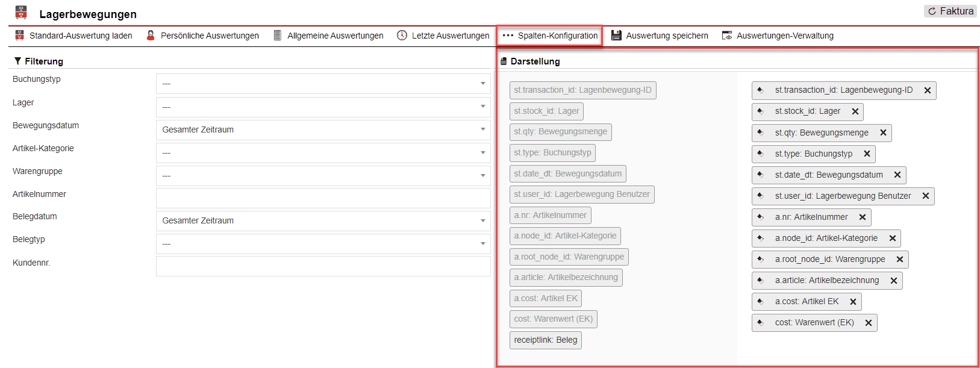Screen dimensions: 980x368
Task: Remove st.transaction_id column with its X icon
Action: click(x=928, y=90)
